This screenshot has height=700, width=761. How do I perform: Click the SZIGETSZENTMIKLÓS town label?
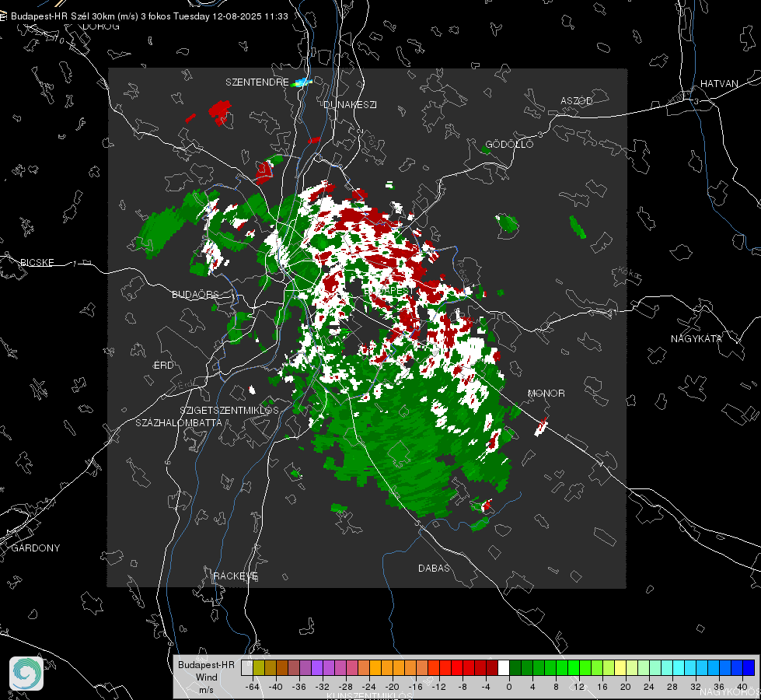pos(229,411)
